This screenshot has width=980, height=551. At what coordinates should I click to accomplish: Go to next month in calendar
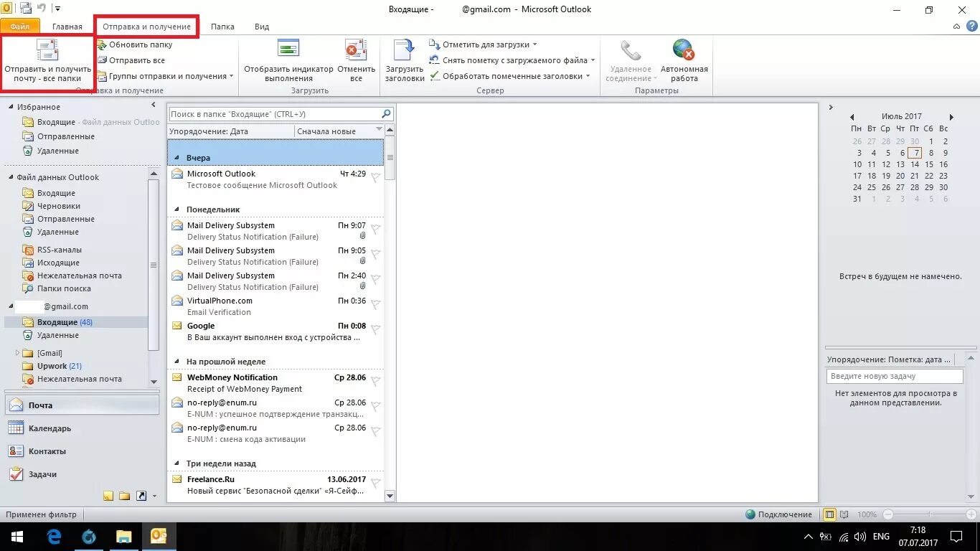point(951,117)
